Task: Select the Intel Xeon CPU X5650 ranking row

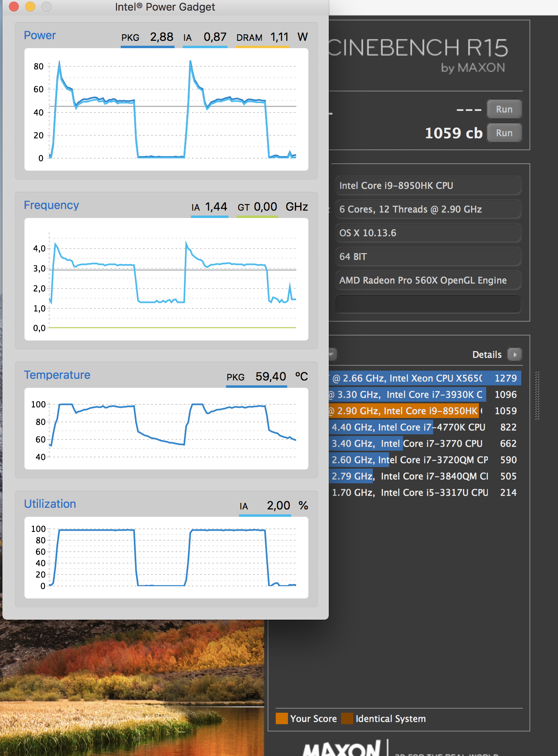Action: pos(425,378)
